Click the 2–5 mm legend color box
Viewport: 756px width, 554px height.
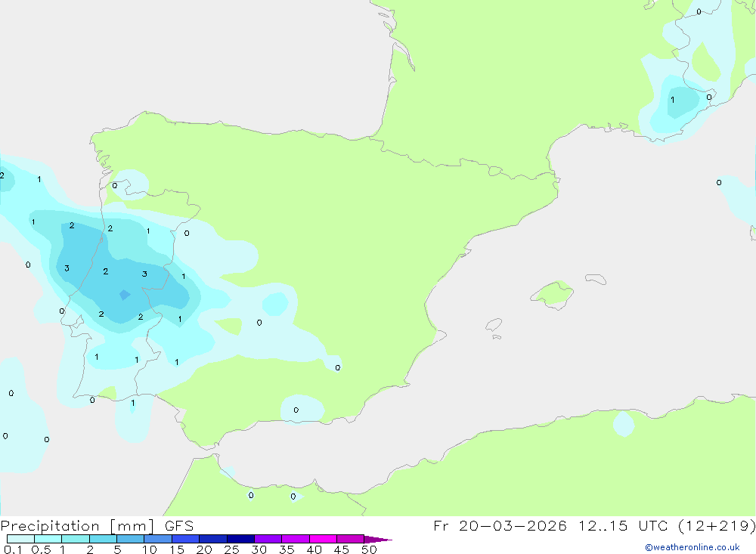point(103,539)
